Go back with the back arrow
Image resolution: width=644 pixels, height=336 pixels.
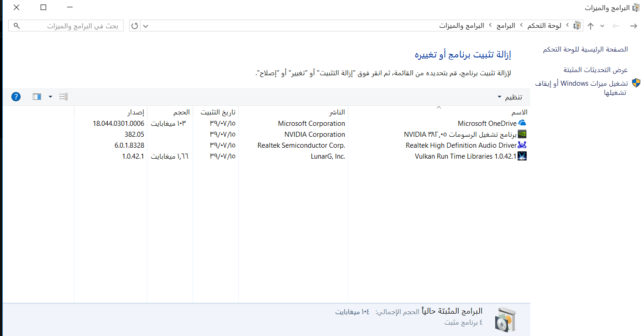pos(633,26)
